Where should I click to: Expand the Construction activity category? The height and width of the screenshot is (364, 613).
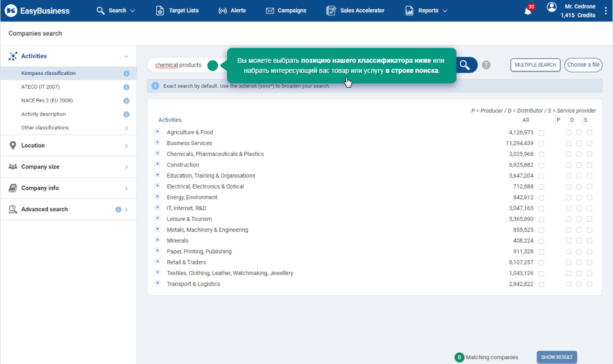pyautogui.click(x=158, y=164)
